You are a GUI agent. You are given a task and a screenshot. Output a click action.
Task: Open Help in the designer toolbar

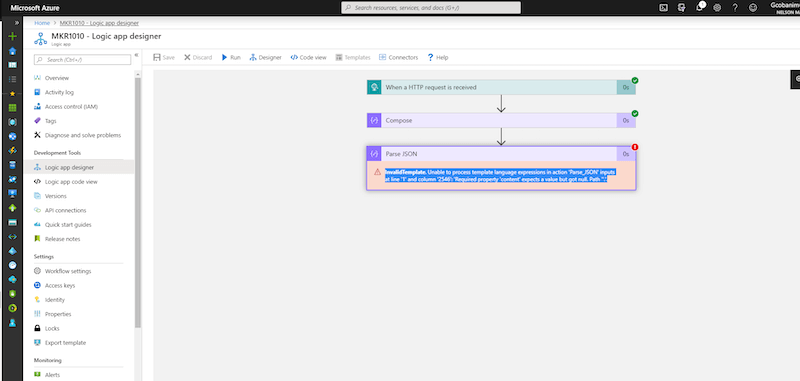click(438, 58)
